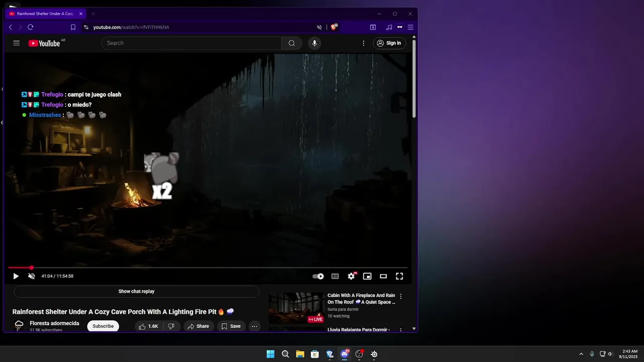Close the Rainforest Shelter tab

80,14
